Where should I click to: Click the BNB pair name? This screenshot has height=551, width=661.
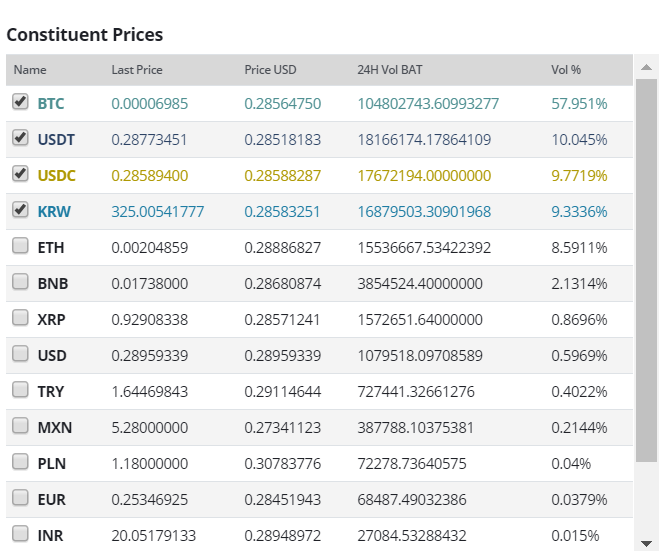pos(53,284)
